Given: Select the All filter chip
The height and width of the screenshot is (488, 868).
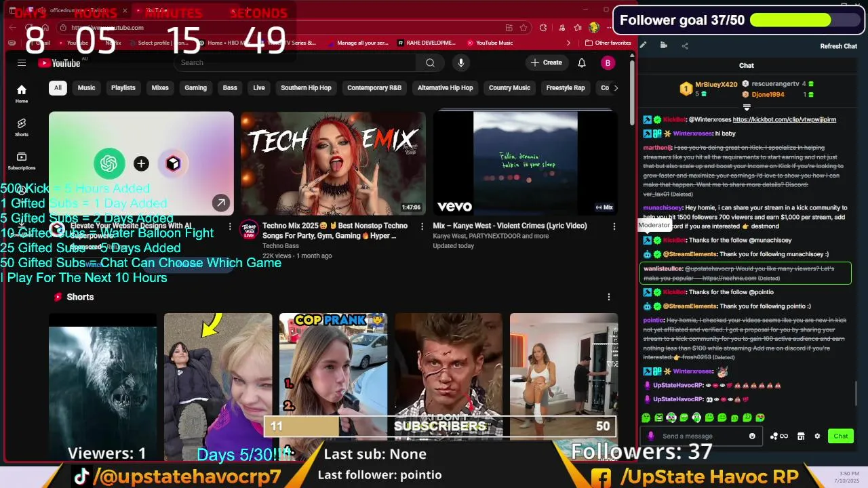Looking at the screenshot, I should pyautogui.click(x=58, y=87).
